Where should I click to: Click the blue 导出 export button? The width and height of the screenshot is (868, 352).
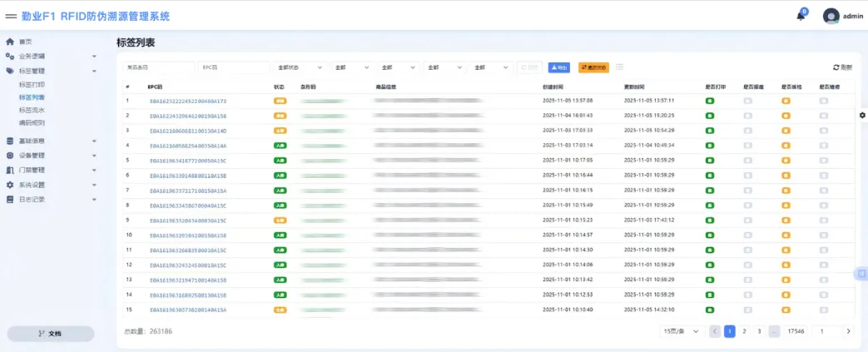tap(559, 67)
